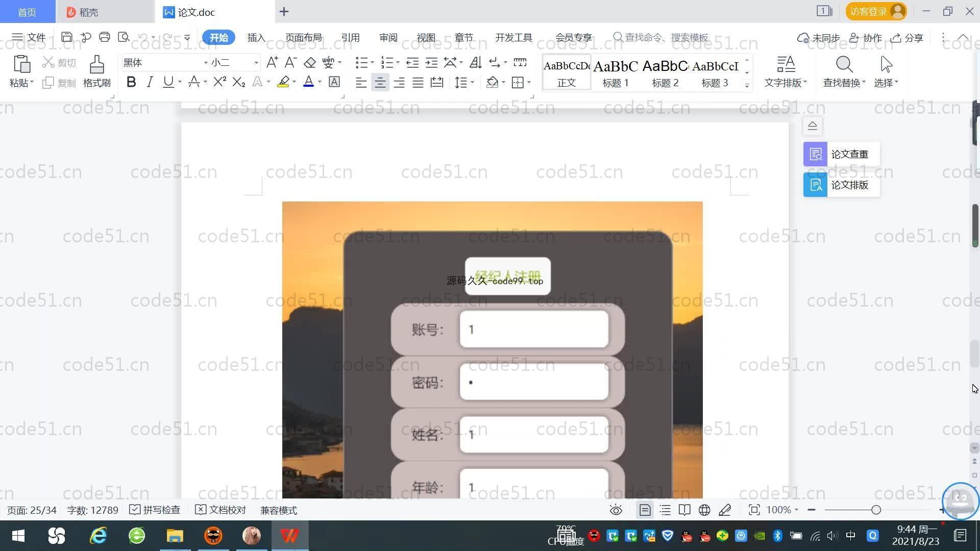Switch to 稻壳 tab

click(x=105, y=12)
